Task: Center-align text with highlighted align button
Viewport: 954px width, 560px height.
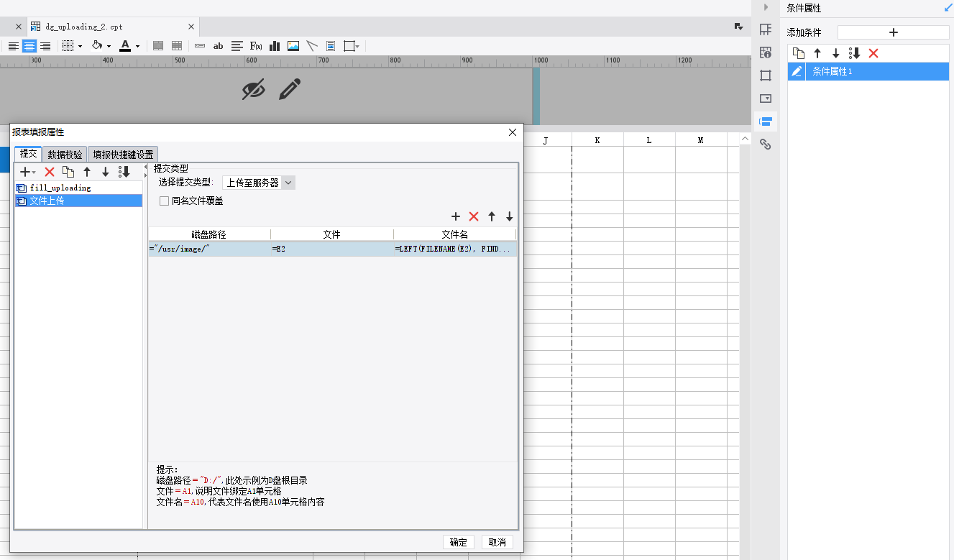Action: (29, 46)
